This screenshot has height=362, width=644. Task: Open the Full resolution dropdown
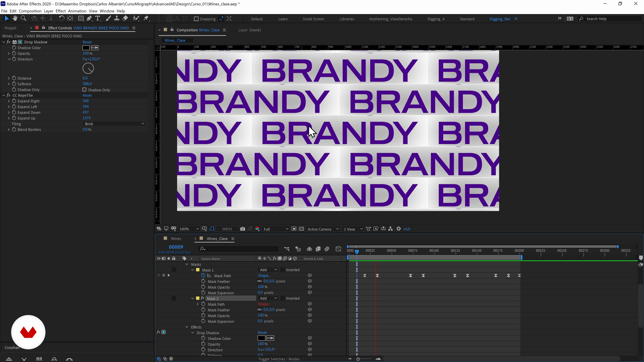pyautogui.click(x=276, y=229)
